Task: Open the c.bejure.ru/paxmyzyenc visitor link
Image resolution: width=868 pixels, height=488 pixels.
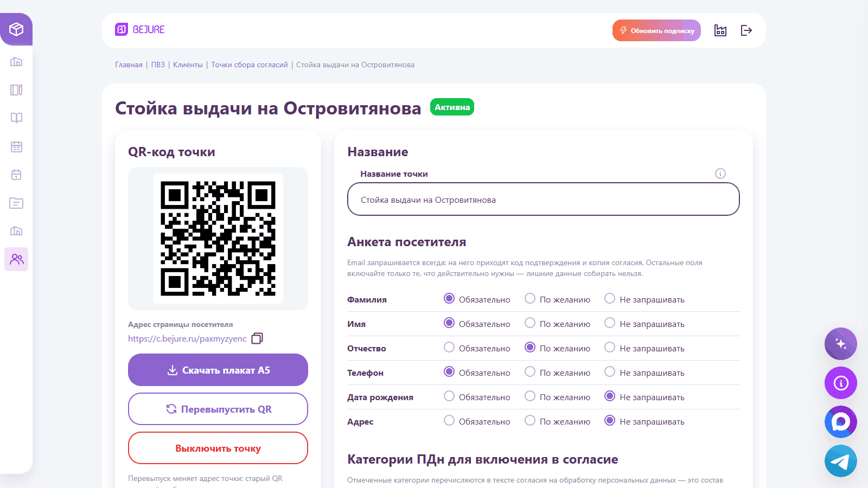Action: (x=187, y=338)
